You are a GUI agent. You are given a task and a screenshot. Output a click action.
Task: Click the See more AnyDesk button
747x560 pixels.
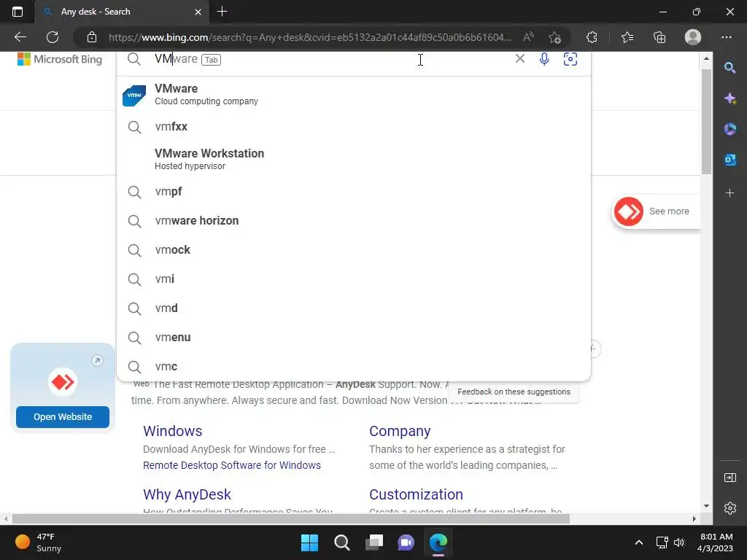coord(656,211)
